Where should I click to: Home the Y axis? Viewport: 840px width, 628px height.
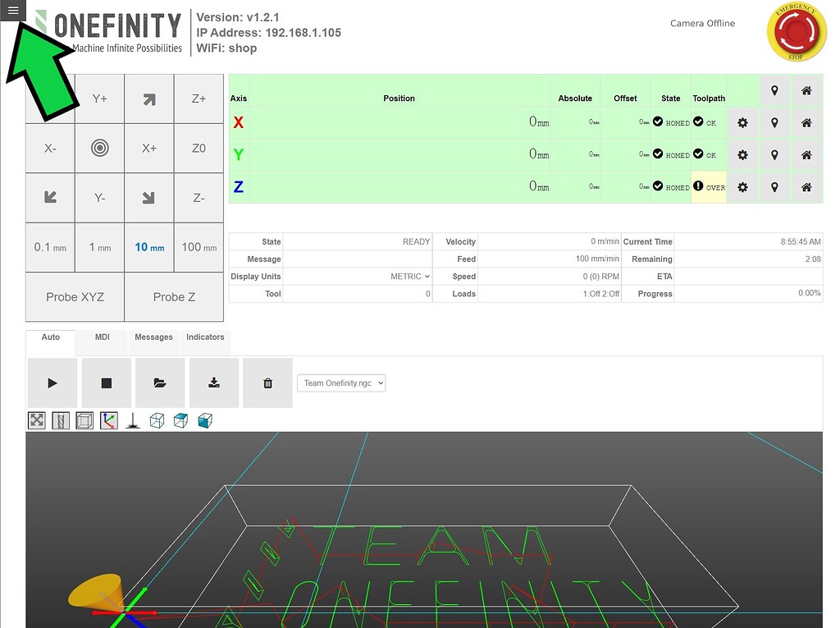tap(806, 155)
